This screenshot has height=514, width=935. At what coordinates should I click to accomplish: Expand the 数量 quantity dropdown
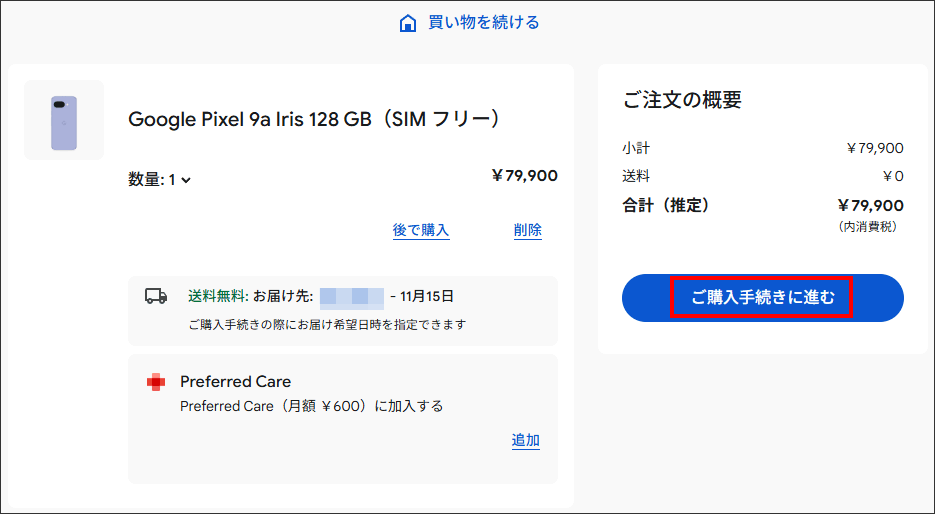[x=160, y=180]
